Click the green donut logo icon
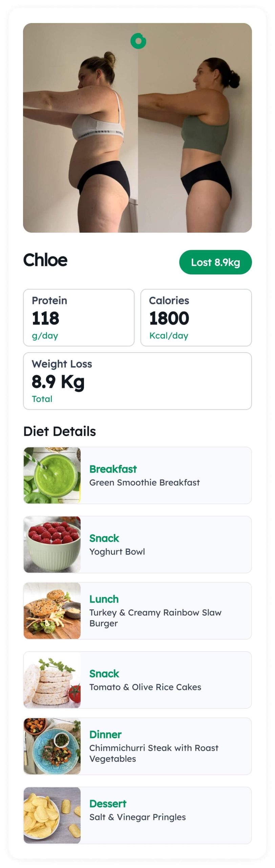The width and height of the screenshot is (275, 868). 138,41
